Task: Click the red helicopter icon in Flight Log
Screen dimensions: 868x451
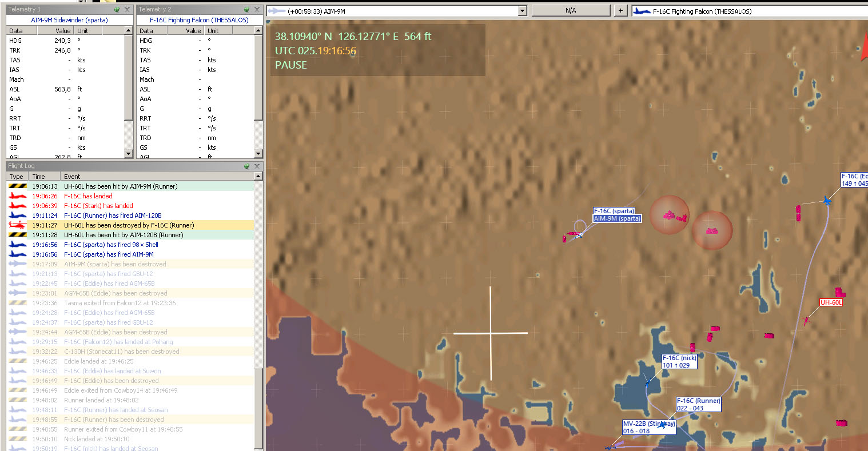Action: 17,225
